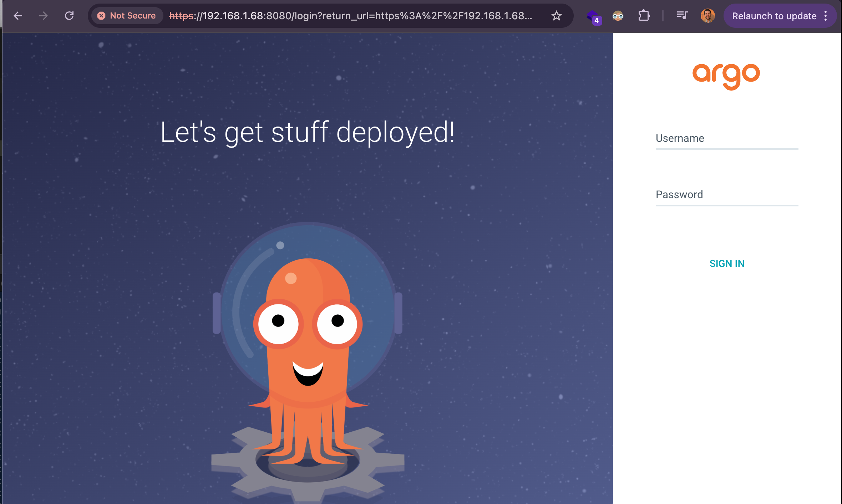Reload the Argo login page
The width and height of the screenshot is (842, 504).
pos(69,16)
